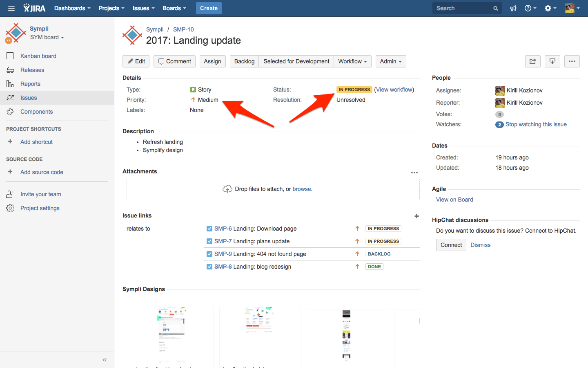Click the Releases ship icon
This screenshot has width=588, height=368.
click(x=10, y=70)
